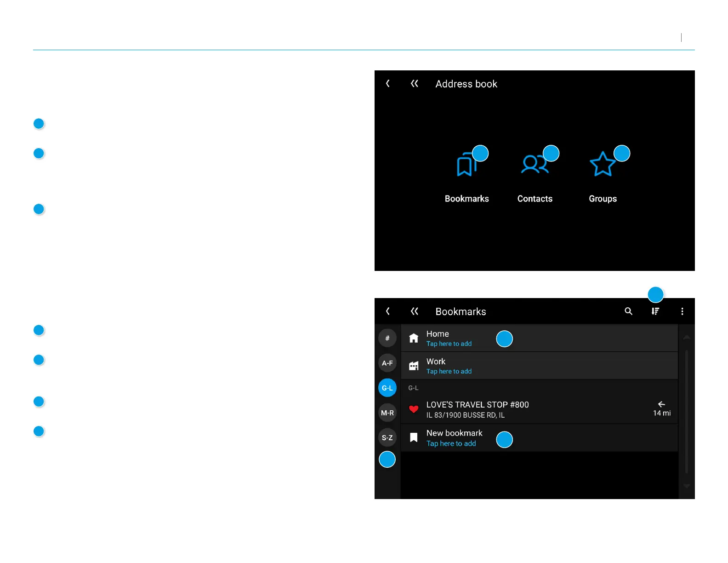Image resolution: width=728 pixels, height=563 pixels.
Task: Open search in Bookmarks header
Action: (x=628, y=311)
